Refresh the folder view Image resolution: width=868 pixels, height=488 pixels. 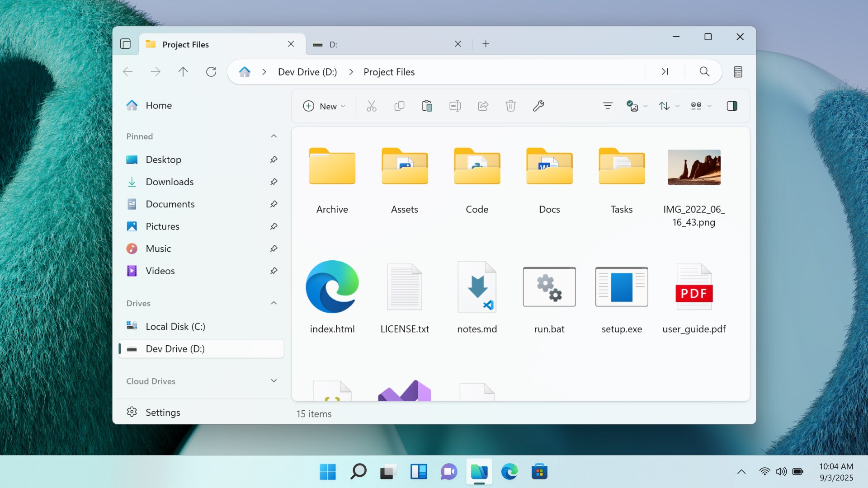pyautogui.click(x=211, y=71)
